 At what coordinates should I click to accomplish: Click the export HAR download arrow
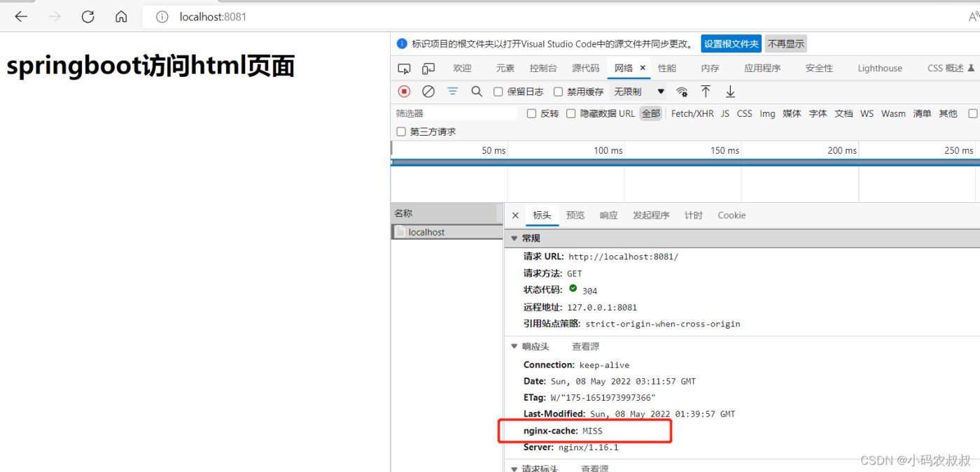click(730, 92)
